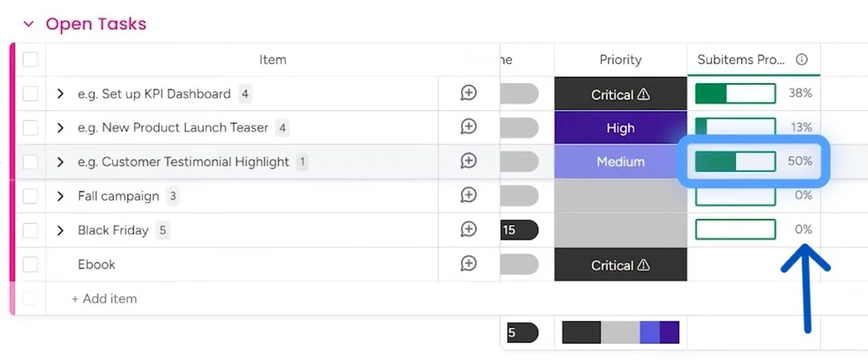The width and height of the screenshot is (868, 364).
Task: Collapse the Open Tasks group chevron
Action: 29,24
